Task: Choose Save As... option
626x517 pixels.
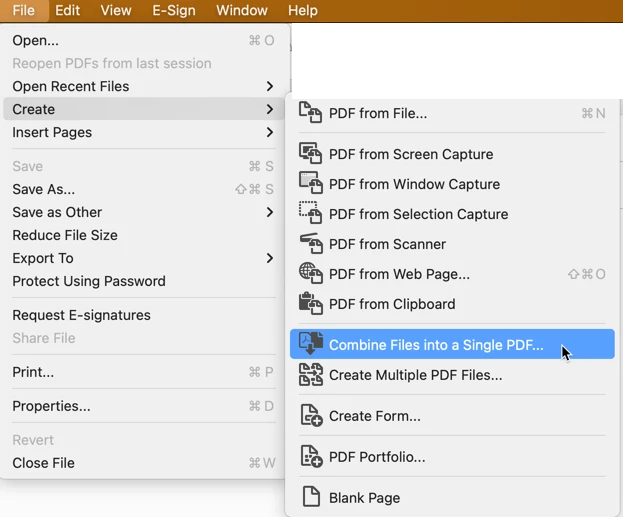Action: [144, 189]
